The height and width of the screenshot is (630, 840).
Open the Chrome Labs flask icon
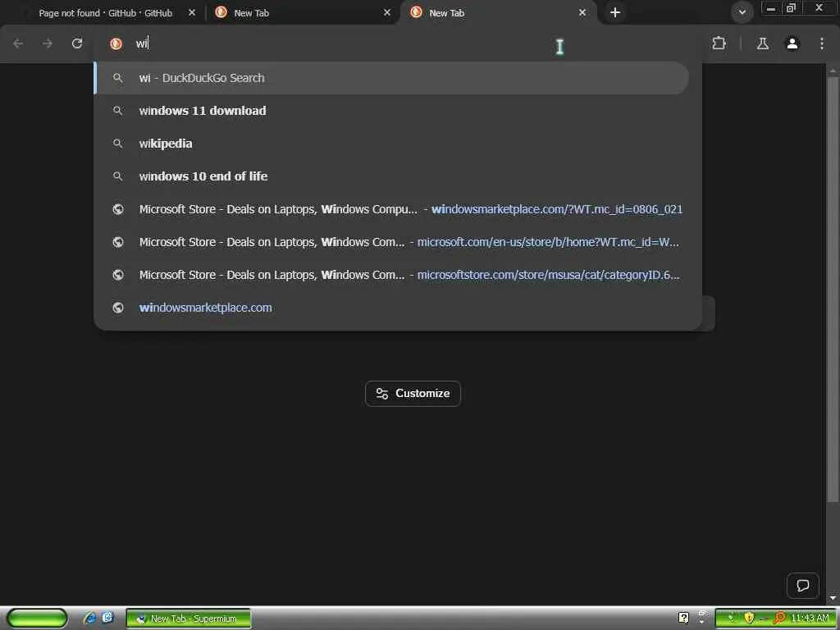click(x=762, y=44)
